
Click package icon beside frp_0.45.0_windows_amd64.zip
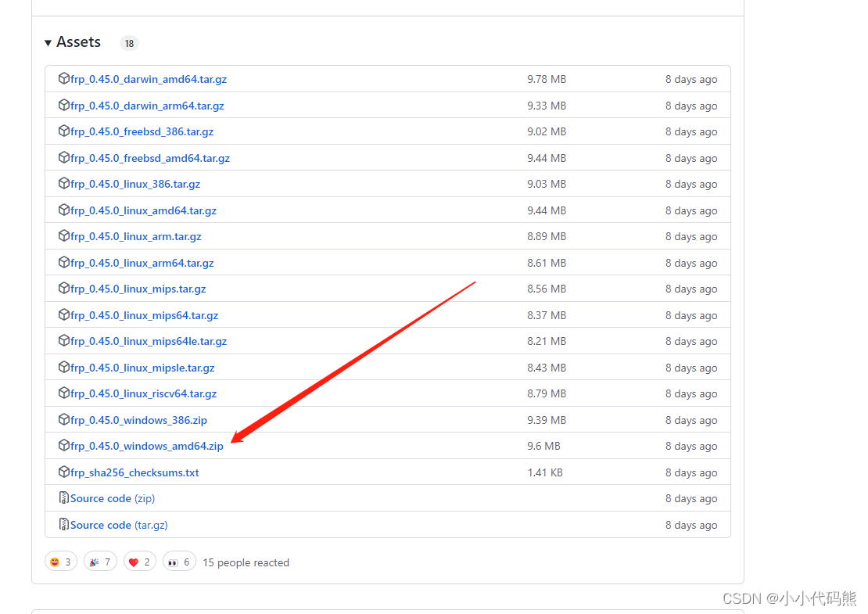(x=64, y=445)
